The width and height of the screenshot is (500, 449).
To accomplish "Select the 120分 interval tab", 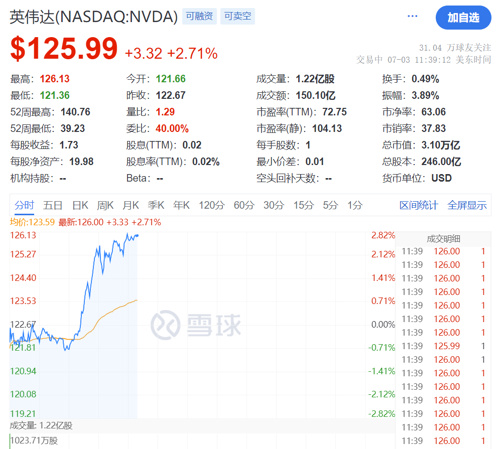I will click(212, 205).
